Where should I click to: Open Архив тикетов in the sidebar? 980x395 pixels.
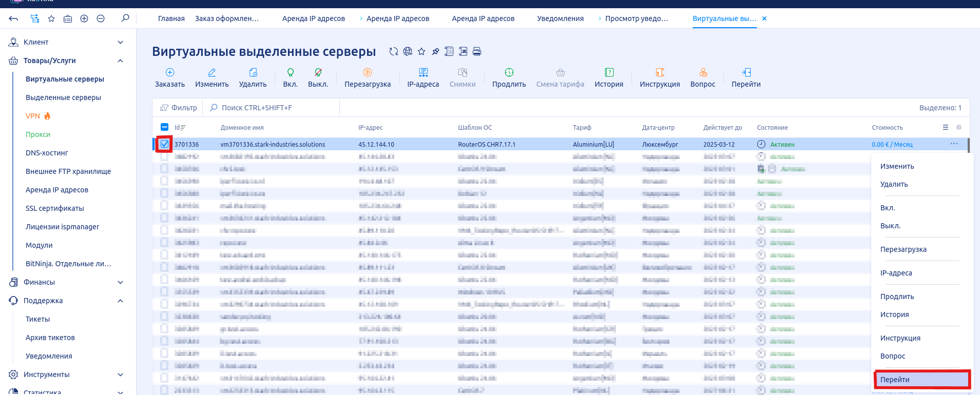(x=50, y=338)
